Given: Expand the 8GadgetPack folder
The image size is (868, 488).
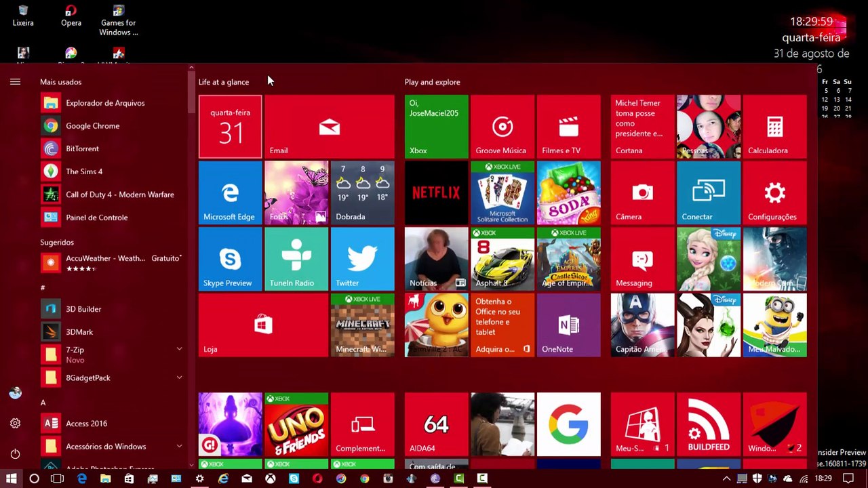Looking at the screenshot, I should point(179,378).
